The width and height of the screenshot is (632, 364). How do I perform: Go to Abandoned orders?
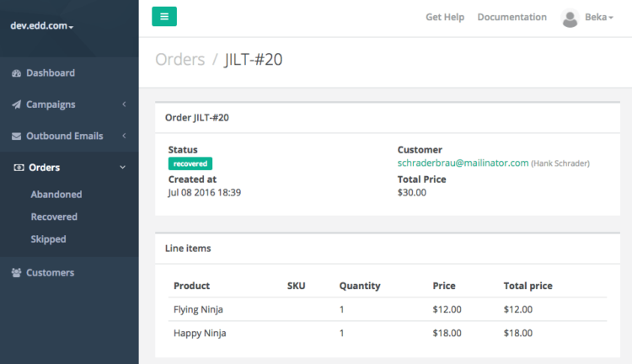click(56, 195)
